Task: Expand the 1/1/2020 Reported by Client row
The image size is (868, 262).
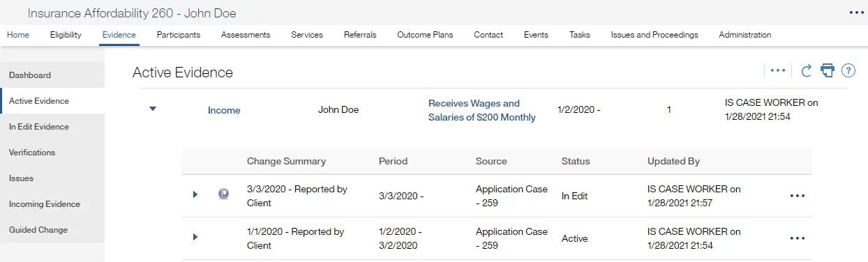Action: 195,237
